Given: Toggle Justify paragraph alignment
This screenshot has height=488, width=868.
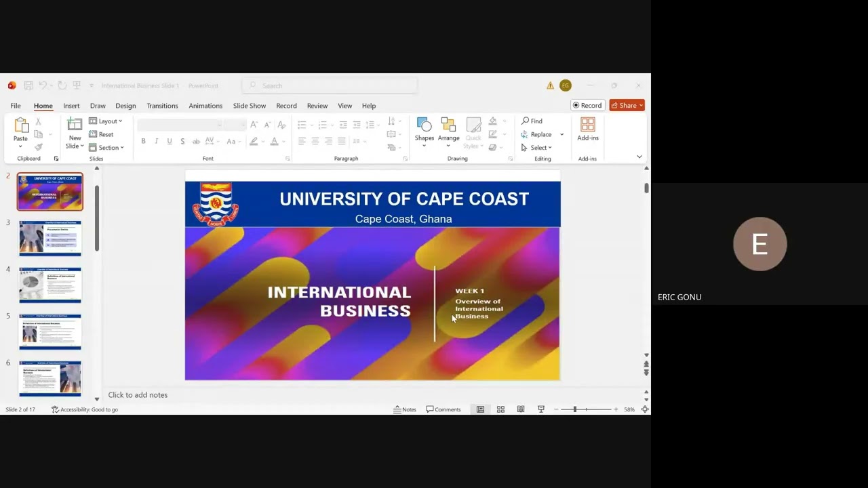Looking at the screenshot, I should (x=342, y=141).
